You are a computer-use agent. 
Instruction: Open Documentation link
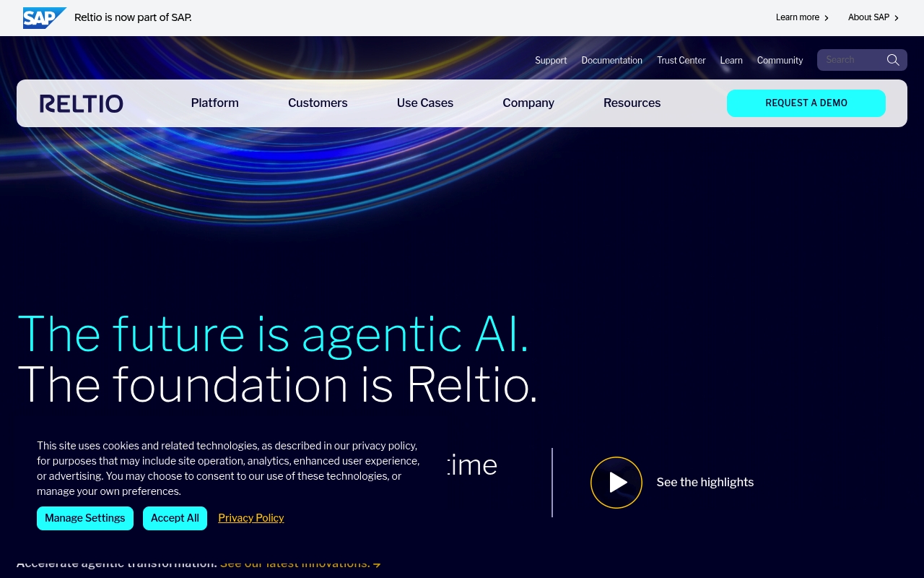coord(611,60)
